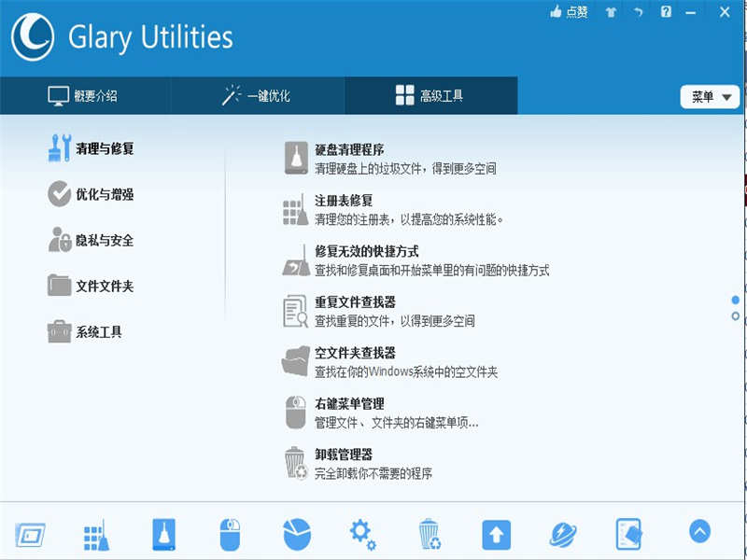Select the hollow second page indicator dot

736,316
